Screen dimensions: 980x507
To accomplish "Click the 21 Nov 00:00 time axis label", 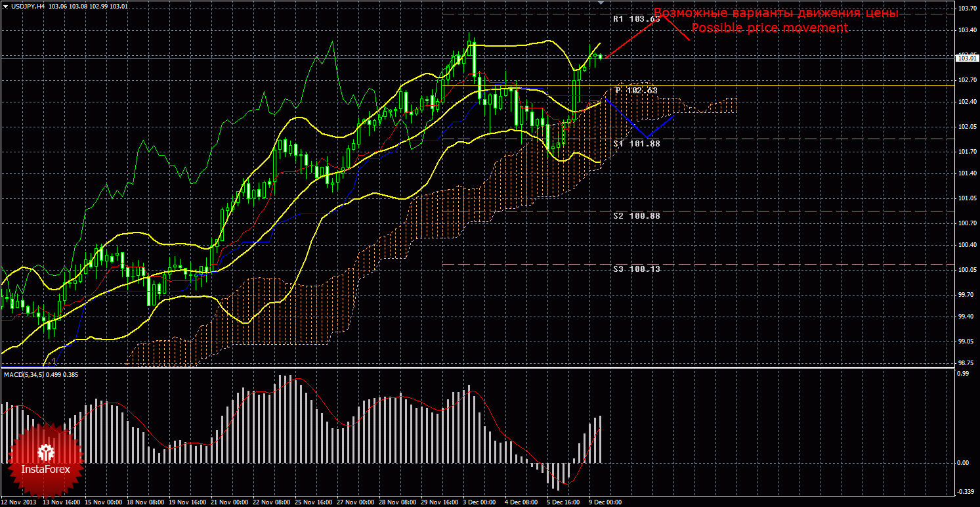I will [x=229, y=502].
